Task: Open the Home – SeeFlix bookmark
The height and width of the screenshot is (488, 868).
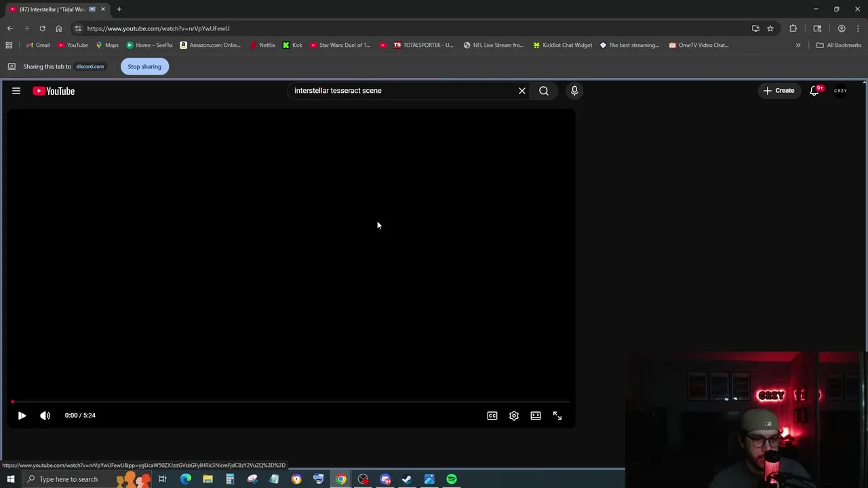Action: pos(149,45)
